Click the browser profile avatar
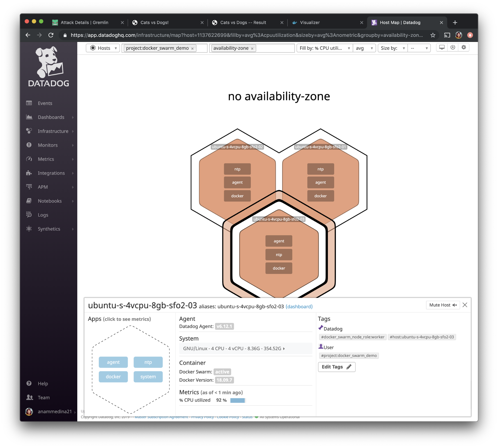The image size is (498, 448). click(x=459, y=35)
